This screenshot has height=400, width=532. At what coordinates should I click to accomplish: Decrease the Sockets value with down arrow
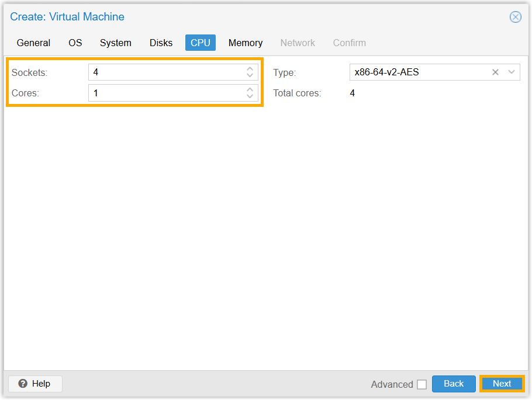pos(250,76)
